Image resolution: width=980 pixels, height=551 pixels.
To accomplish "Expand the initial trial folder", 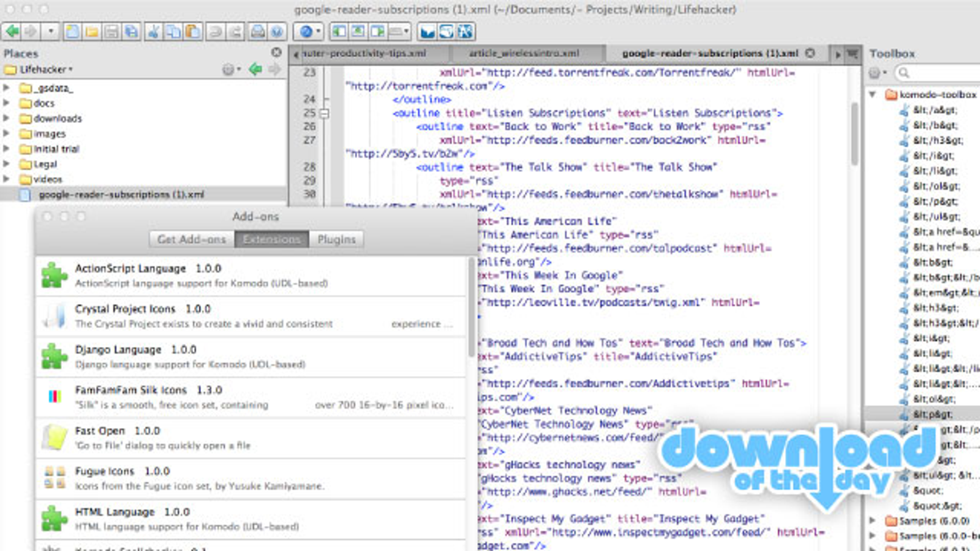I will 7,149.
